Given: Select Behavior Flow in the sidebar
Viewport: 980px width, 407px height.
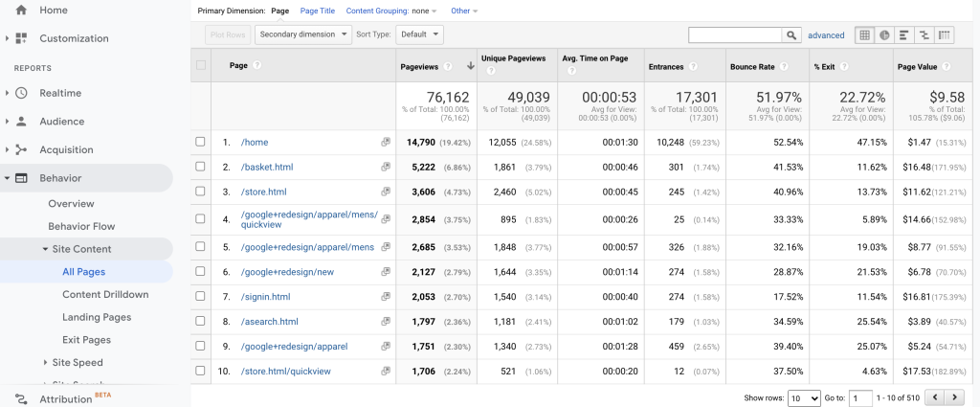Looking at the screenshot, I should pyautogui.click(x=81, y=226).
